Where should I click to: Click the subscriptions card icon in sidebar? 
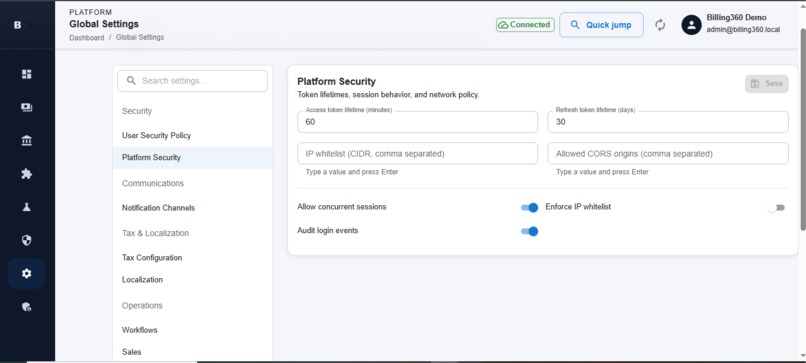coord(27,107)
